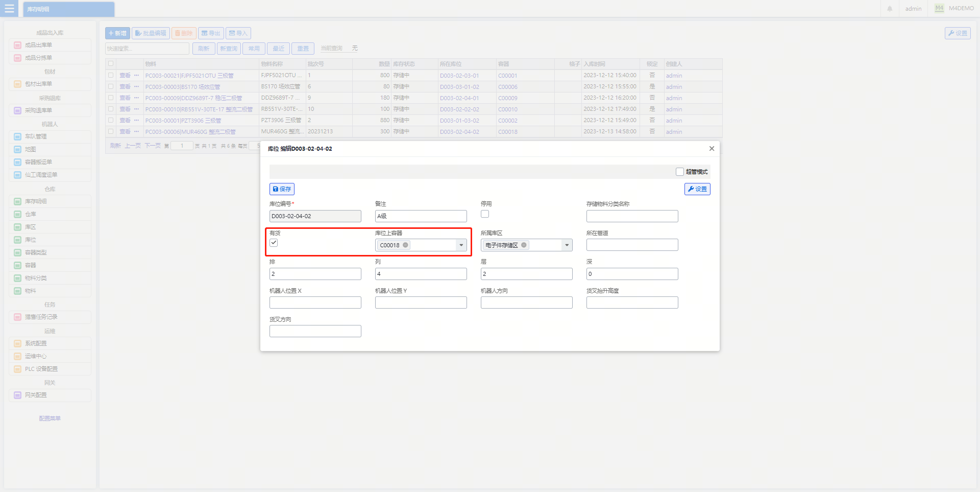
Task: Open 库存明细 sidebar icon
Action: coord(18,202)
